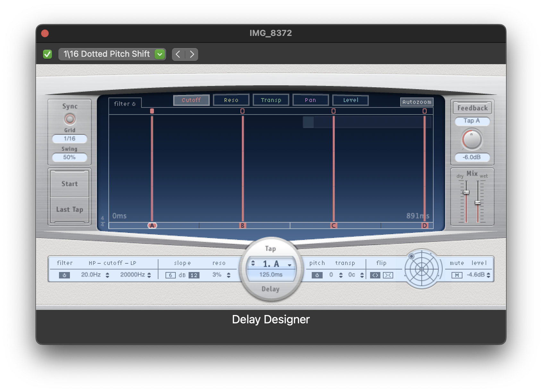
Task: Click the toggle box above tap A
Action: tap(152, 111)
